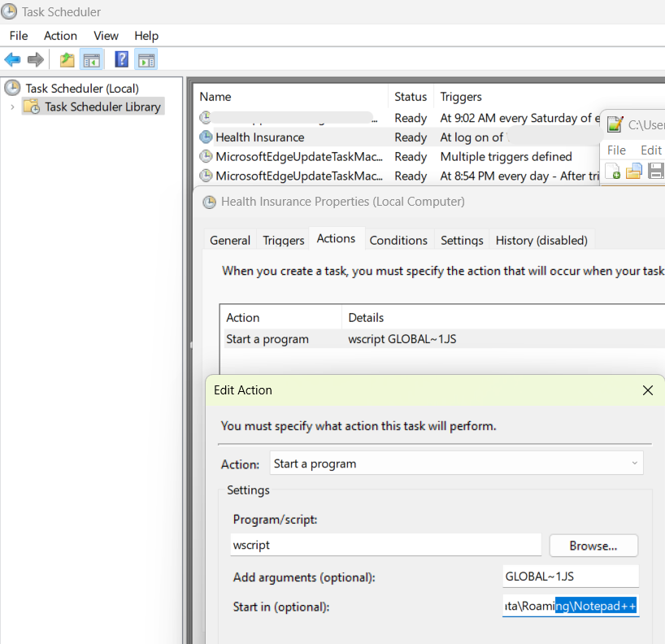Screen dimensions: 665x644
Task: Click the Task Scheduler Library folder icon
Action: click(32, 107)
